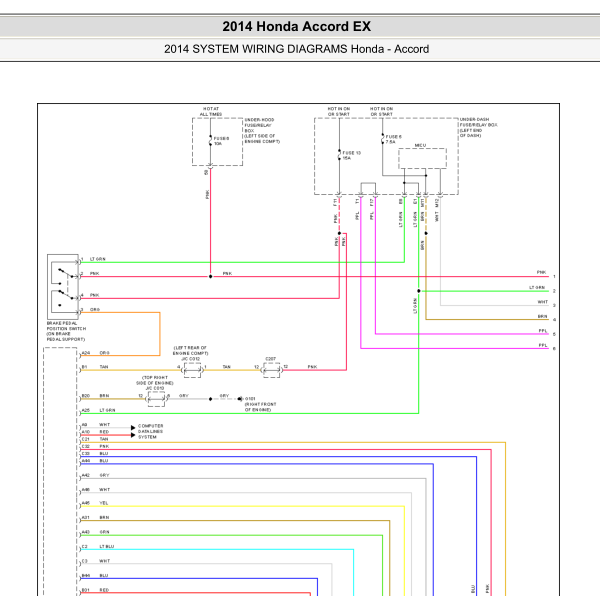
Task: Click the brake pedal position switch symbol
Action: (63, 287)
